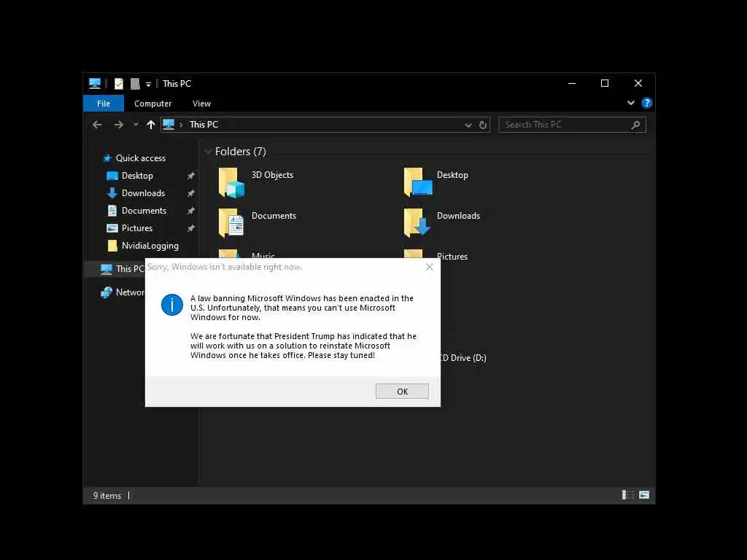Click the pin icon next to Pictures
Image resolution: width=747 pixels, height=560 pixels.
[x=190, y=228]
